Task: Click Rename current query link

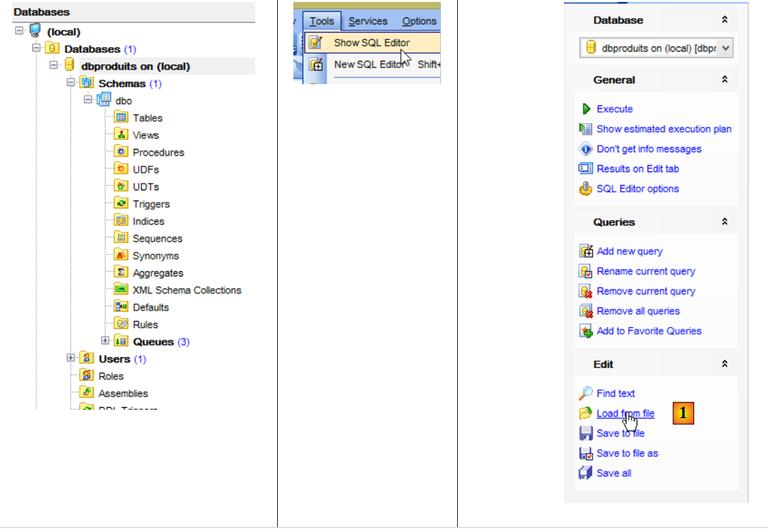Action: click(646, 271)
